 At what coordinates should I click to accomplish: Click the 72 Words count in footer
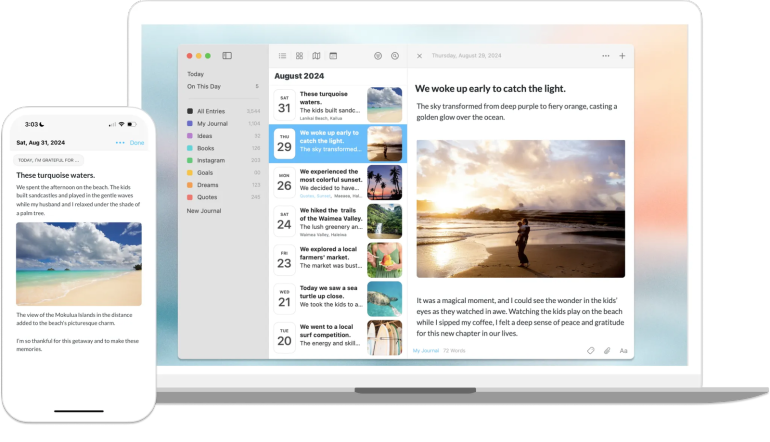click(454, 351)
